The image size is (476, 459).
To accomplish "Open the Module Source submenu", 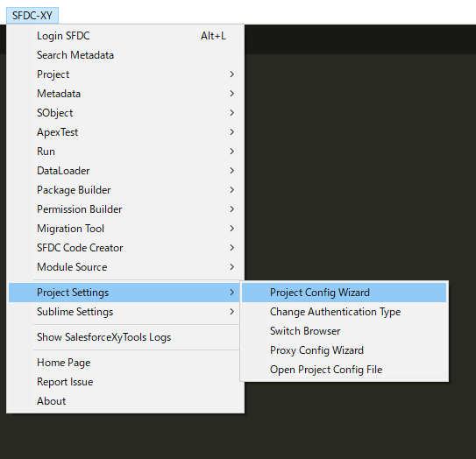I will tap(125, 267).
